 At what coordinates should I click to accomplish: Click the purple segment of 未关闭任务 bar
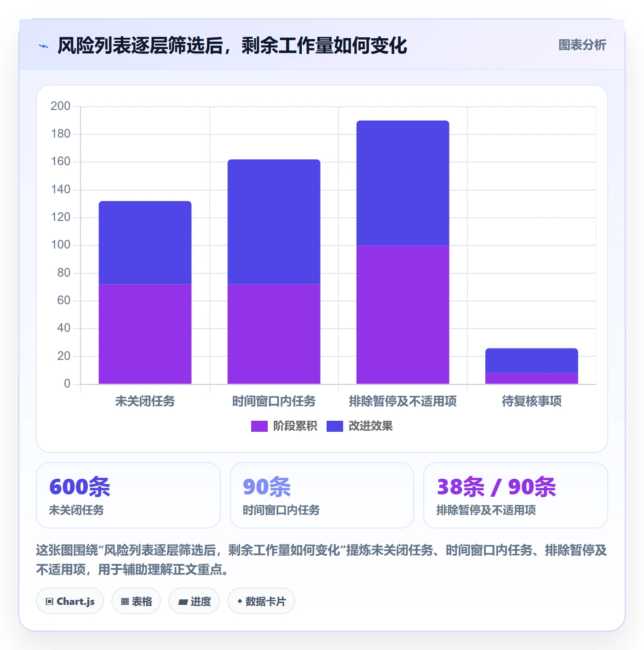[x=145, y=334]
